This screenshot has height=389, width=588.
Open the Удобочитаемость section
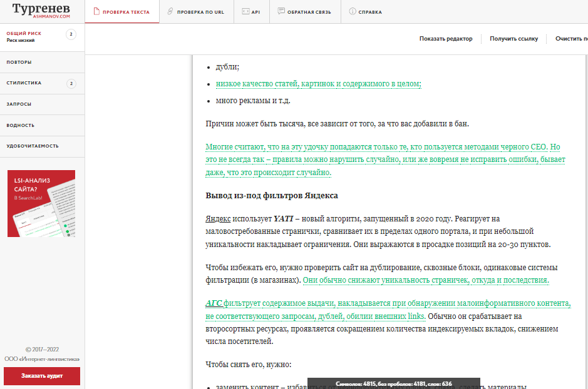(42, 146)
